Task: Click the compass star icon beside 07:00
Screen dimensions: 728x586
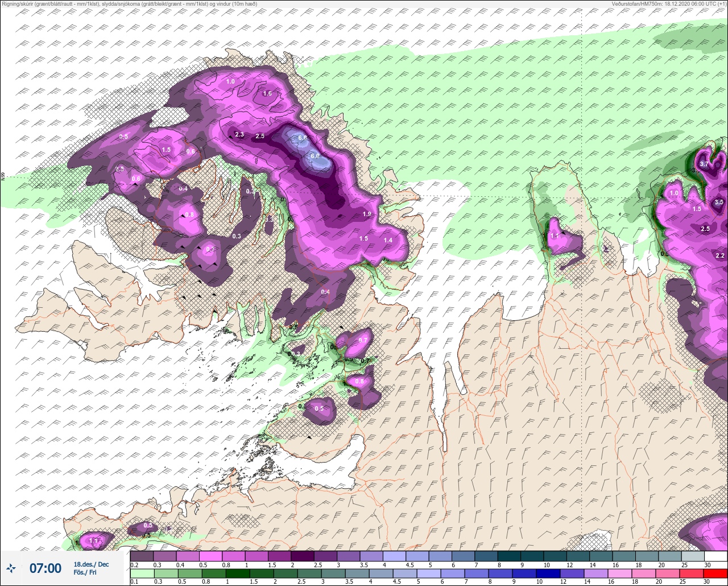Action: coord(11,568)
